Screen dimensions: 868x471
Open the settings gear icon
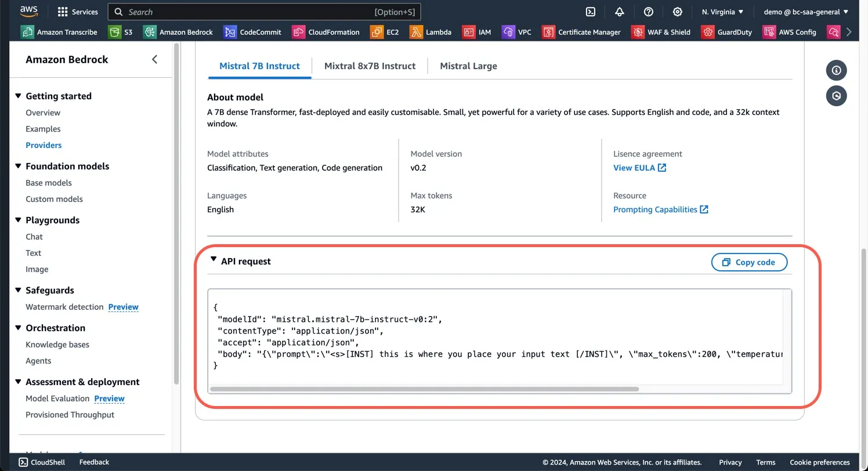point(677,12)
